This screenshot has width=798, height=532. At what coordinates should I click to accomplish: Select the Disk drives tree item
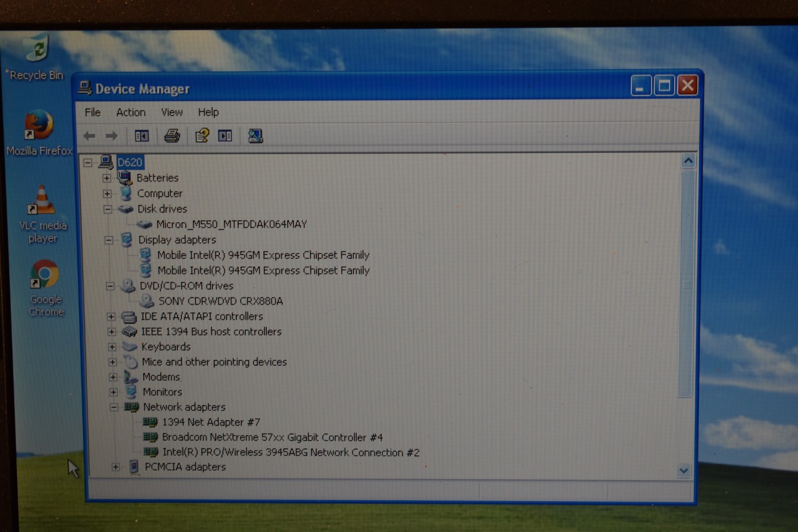click(162, 208)
